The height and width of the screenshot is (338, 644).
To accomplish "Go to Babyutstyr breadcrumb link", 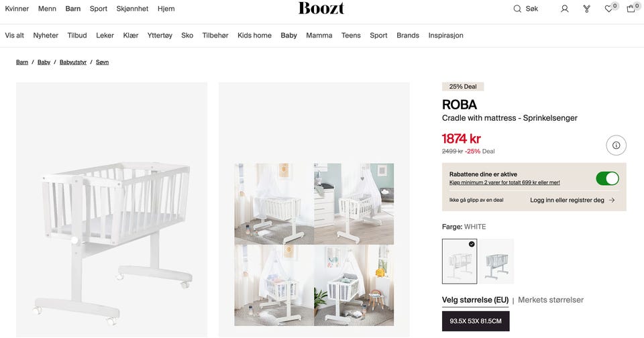I will pos(73,62).
